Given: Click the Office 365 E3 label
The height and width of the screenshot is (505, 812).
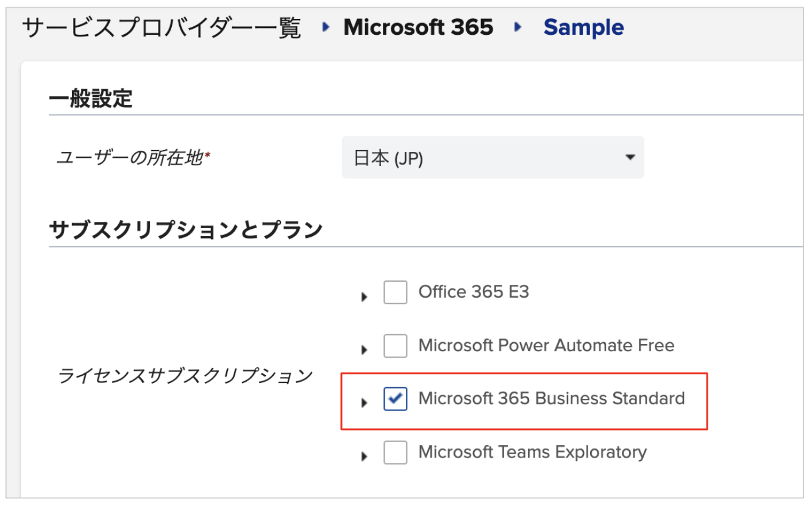Looking at the screenshot, I should click(474, 292).
